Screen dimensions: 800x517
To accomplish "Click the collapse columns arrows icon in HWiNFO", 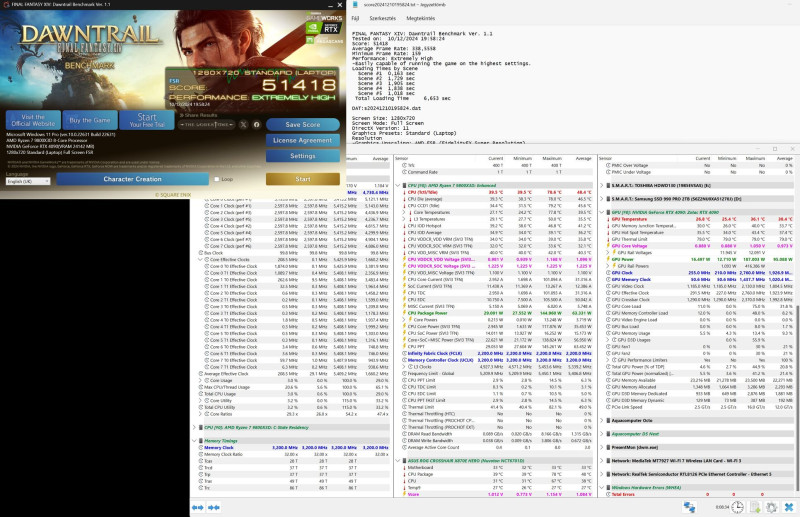I will 214,507.
